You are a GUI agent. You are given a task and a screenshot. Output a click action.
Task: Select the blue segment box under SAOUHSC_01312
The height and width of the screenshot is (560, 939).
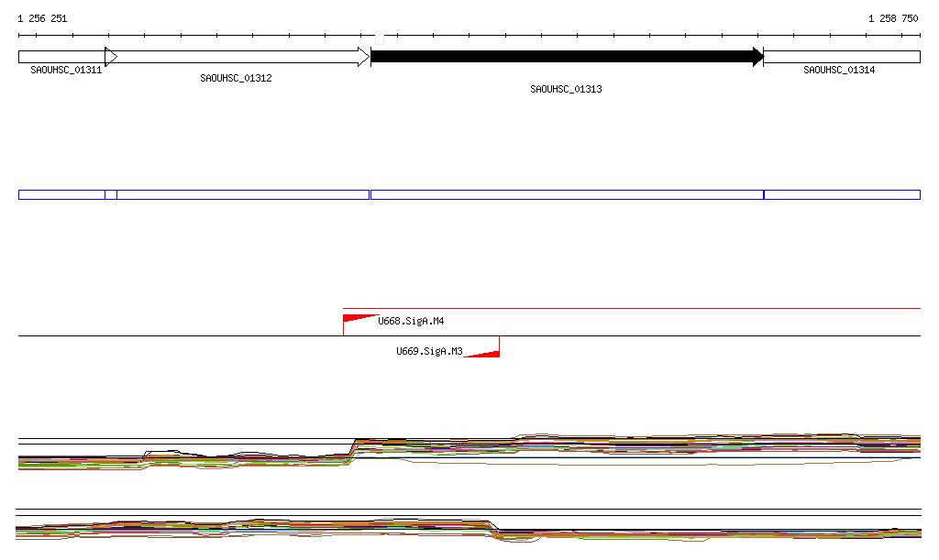click(242, 194)
